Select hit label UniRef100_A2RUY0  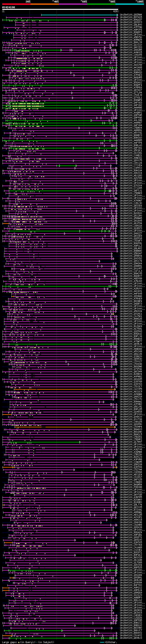tap(131, 289)
